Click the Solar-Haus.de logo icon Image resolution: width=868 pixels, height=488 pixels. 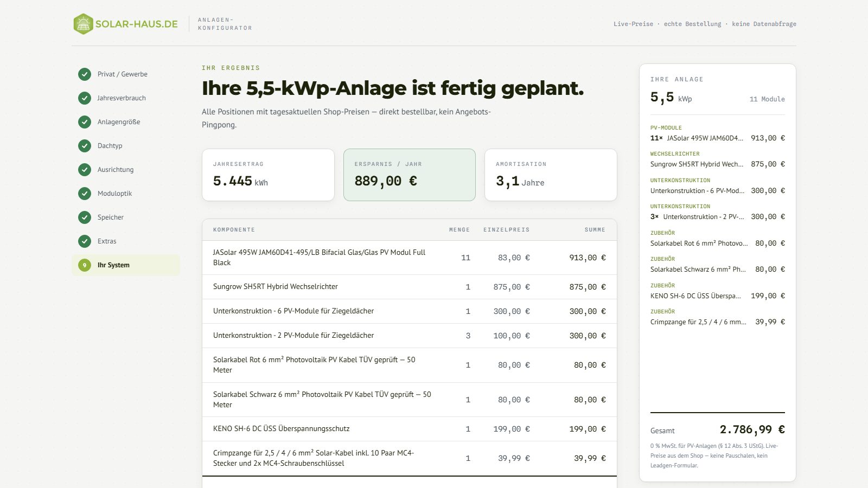83,24
